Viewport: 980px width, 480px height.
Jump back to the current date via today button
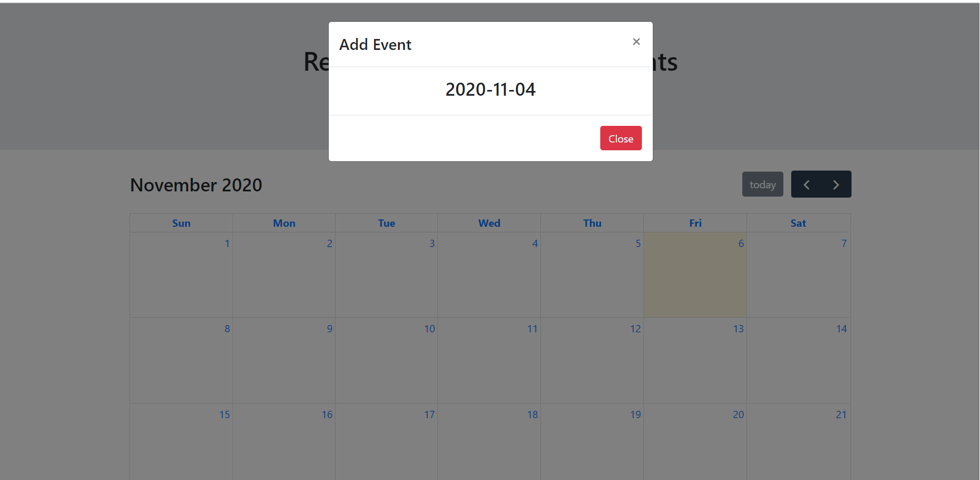[763, 184]
